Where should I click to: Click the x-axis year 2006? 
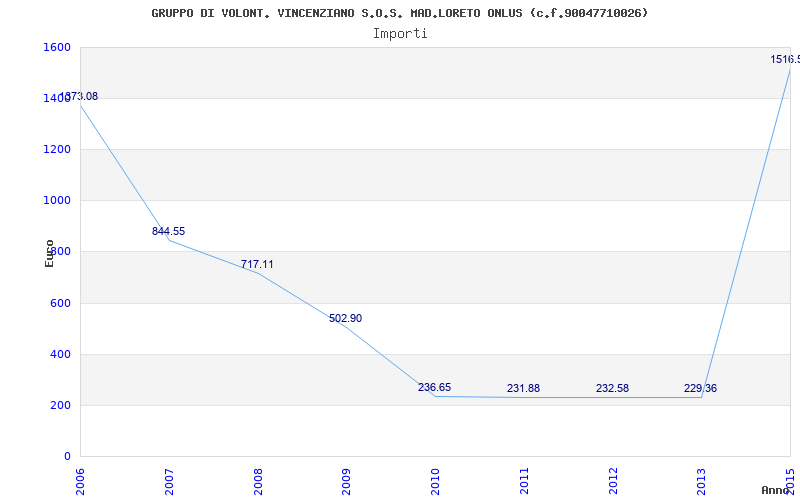80,482
